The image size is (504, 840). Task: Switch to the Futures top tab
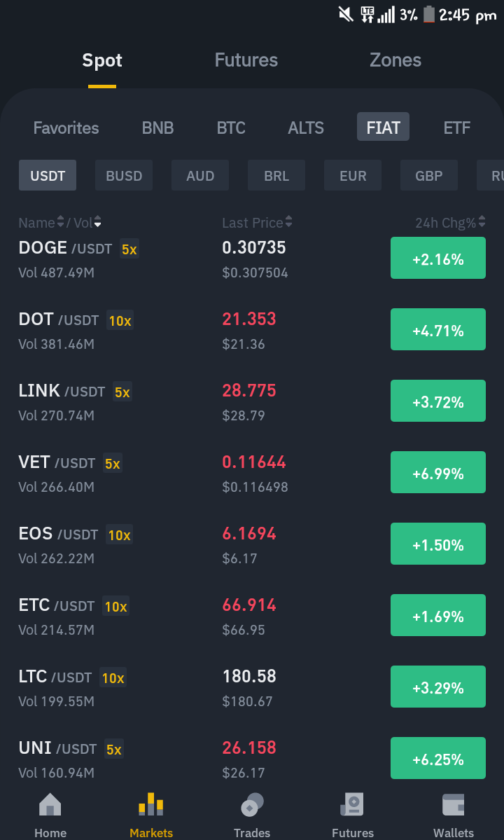[x=246, y=60]
